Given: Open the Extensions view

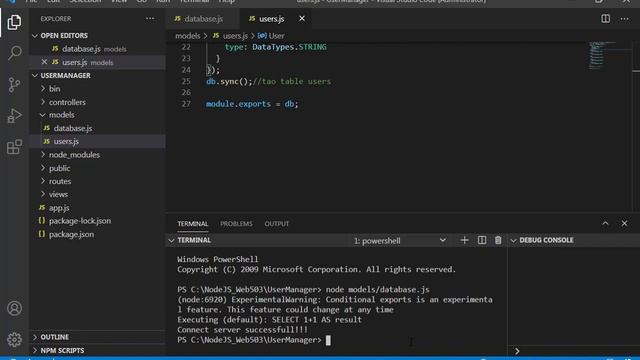Looking at the screenshot, I should pos(14,147).
